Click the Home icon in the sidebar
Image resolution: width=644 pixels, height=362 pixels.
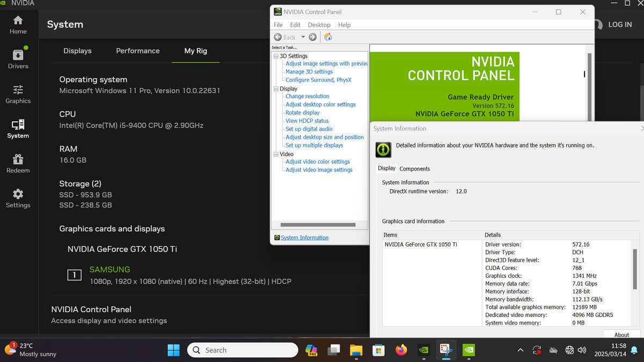[18, 25]
